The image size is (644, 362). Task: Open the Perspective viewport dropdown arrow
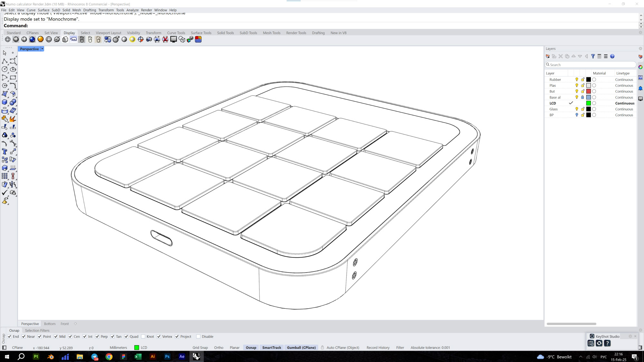click(x=42, y=49)
